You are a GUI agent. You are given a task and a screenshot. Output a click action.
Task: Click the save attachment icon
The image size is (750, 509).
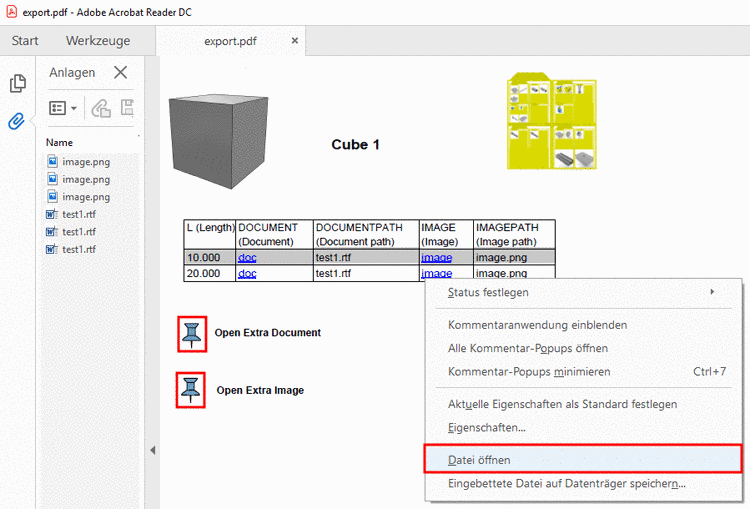127,108
